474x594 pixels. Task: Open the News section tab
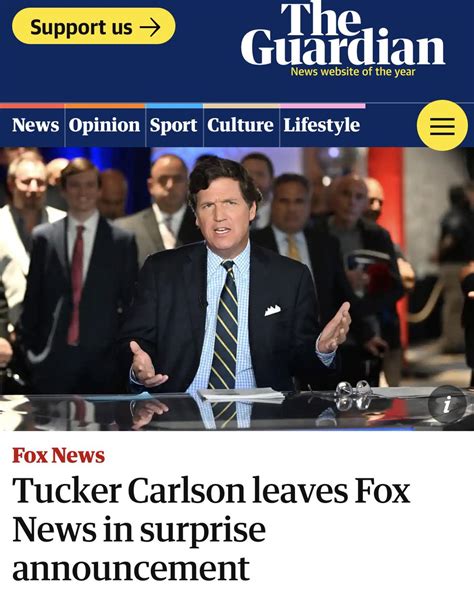point(35,125)
